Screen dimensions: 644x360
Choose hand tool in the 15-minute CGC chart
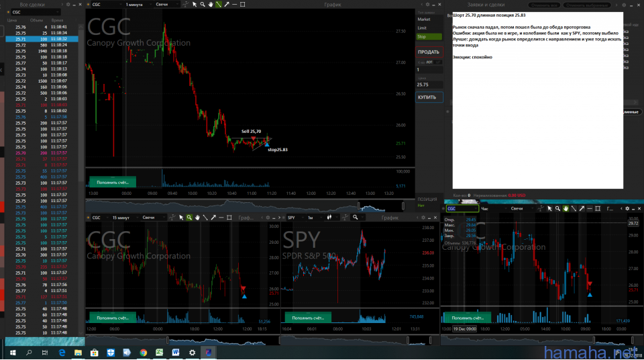click(x=197, y=218)
